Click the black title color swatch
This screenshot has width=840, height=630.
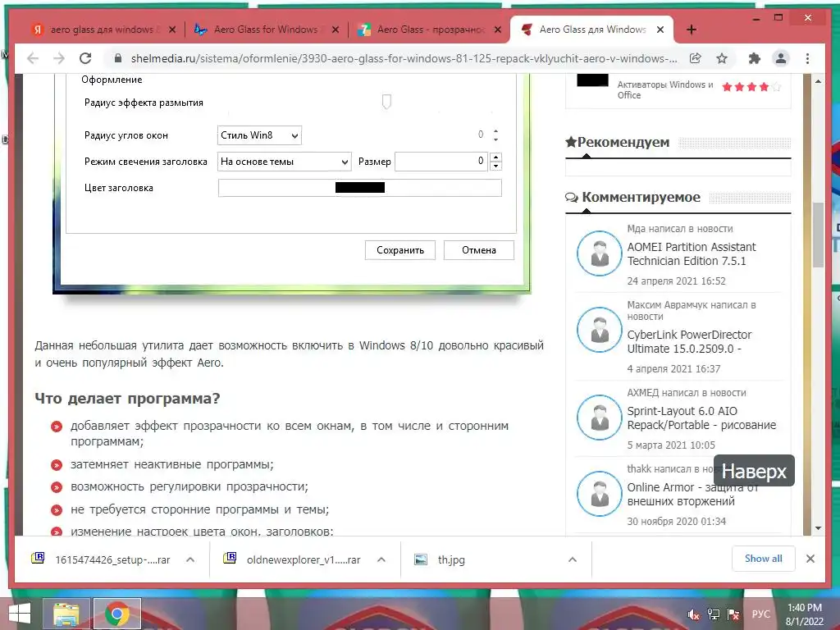(x=360, y=188)
